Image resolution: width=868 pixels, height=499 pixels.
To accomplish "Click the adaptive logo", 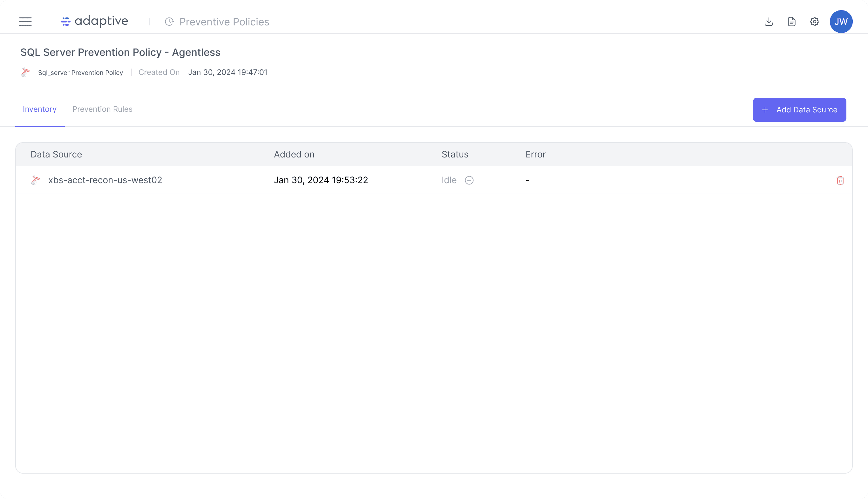I will coord(94,21).
